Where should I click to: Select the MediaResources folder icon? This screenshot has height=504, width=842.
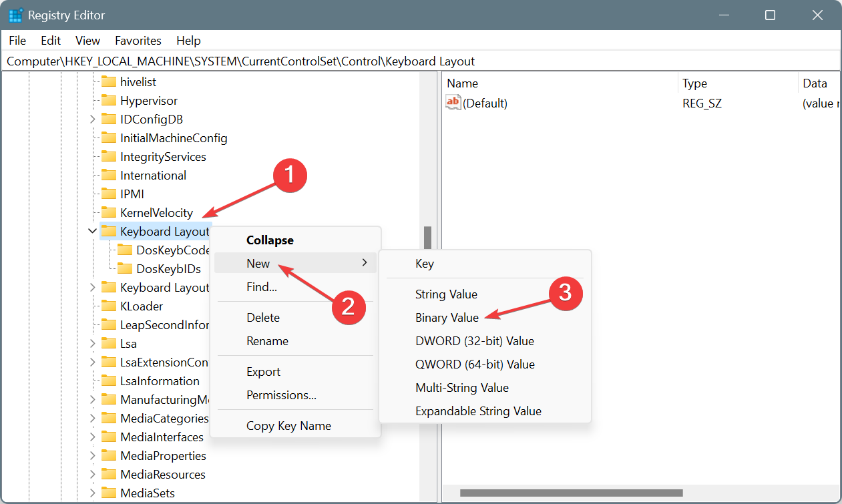tap(109, 475)
